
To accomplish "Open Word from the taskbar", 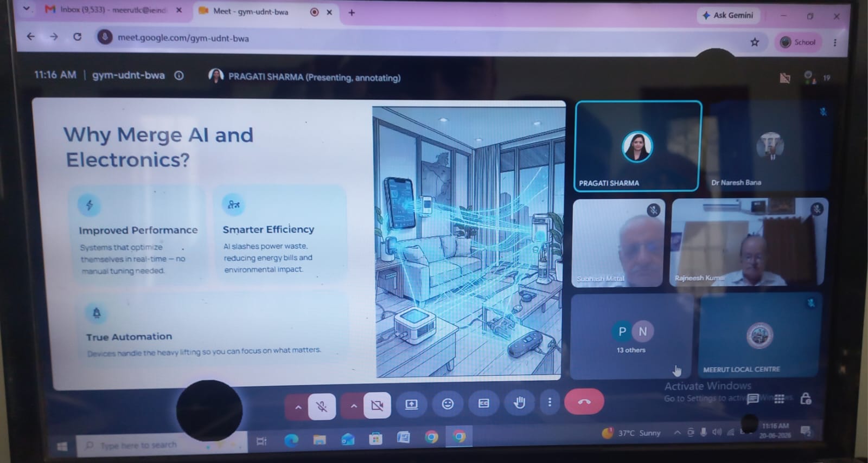I will 404,437.
